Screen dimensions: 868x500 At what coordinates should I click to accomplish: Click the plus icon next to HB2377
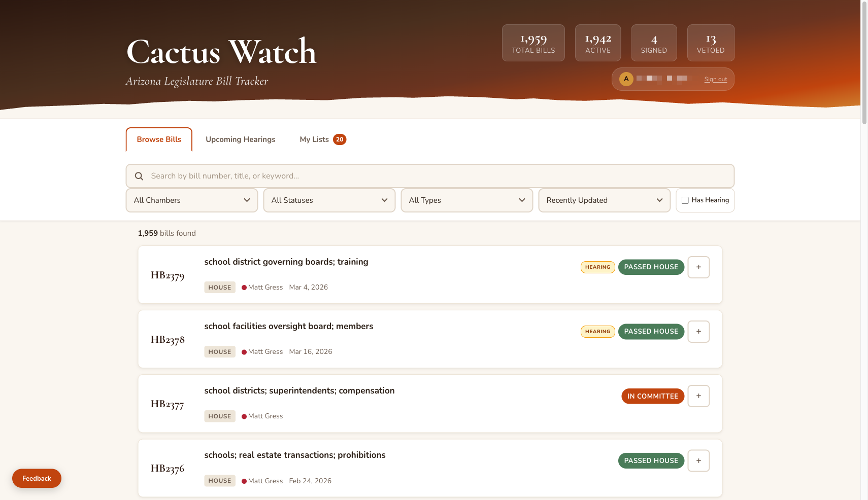(x=698, y=396)
